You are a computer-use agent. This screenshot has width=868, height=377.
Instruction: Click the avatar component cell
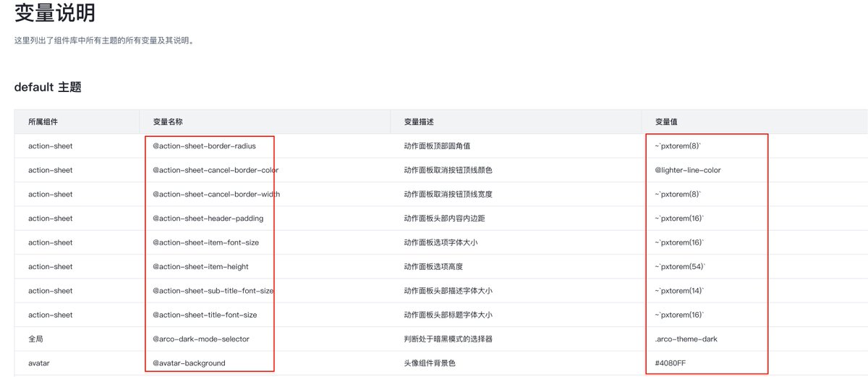(x=40, y=363)
